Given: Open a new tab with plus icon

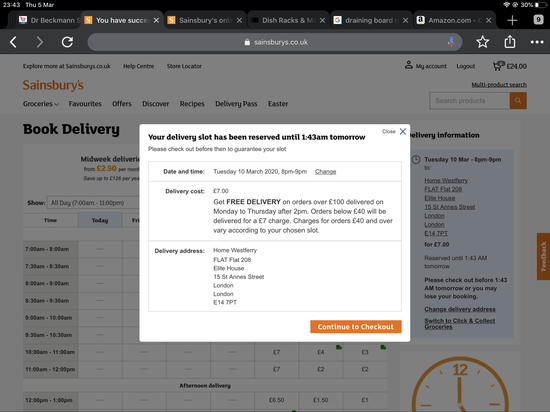Looking at the screenshot, I should [x=512, y=20].
